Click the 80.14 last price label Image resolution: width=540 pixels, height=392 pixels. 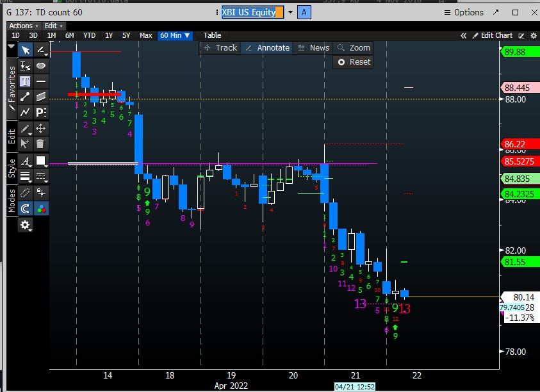(520, 297)
